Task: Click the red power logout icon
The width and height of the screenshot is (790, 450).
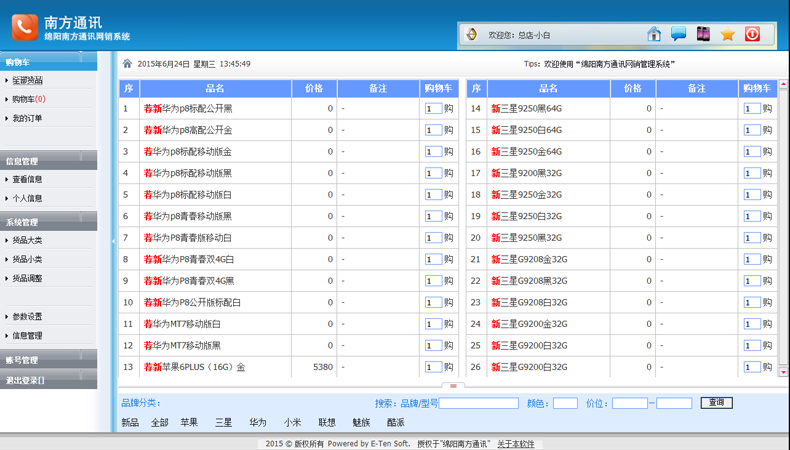Action: pyautogui.click(x=752, y=34)
